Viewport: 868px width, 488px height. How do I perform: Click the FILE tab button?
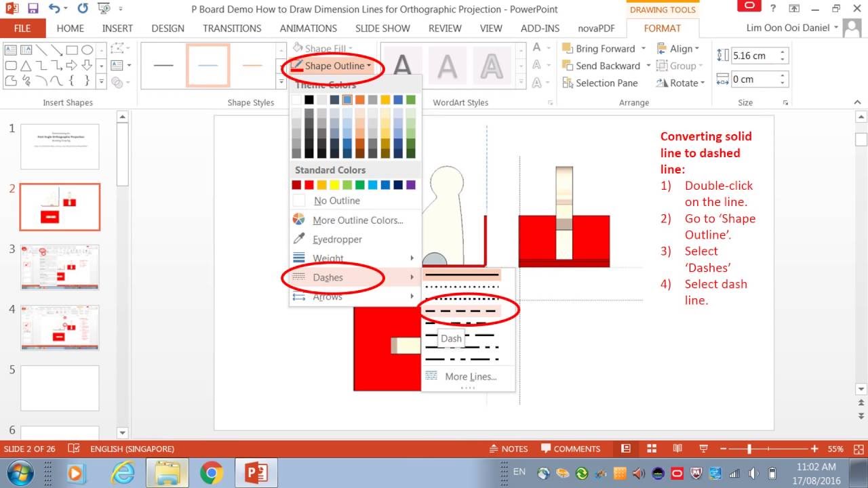22,28
